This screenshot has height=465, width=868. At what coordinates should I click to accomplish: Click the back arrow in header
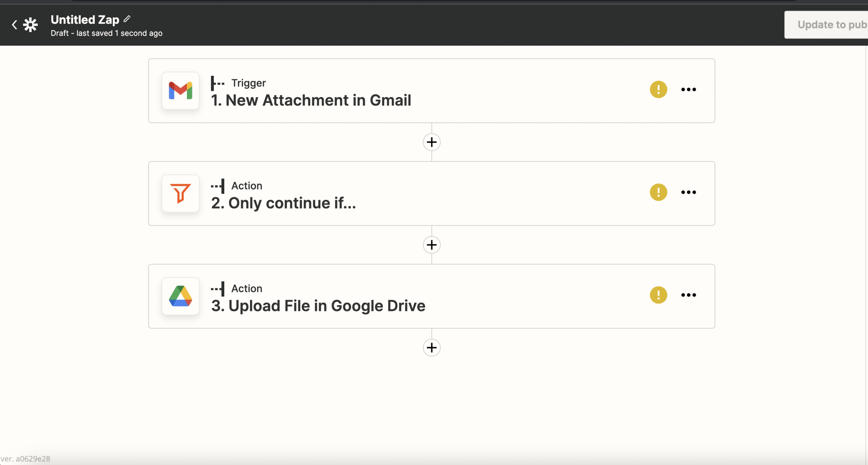(14, 25)
